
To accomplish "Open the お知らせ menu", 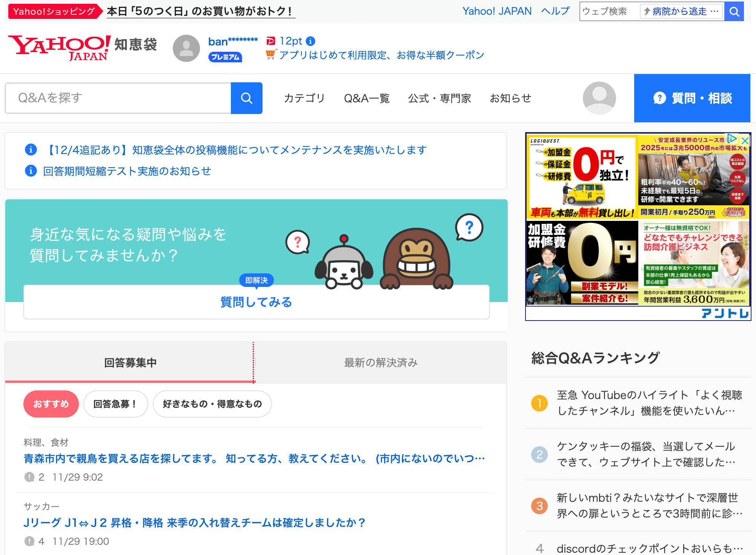I will [x=510, y=98].
